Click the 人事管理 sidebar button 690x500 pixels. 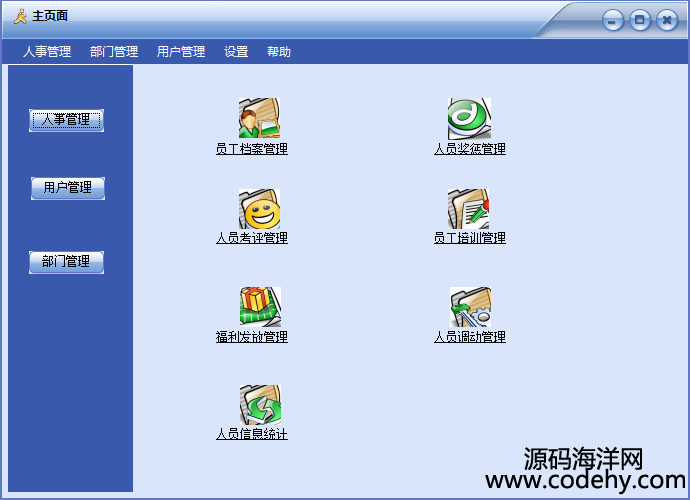66,120
